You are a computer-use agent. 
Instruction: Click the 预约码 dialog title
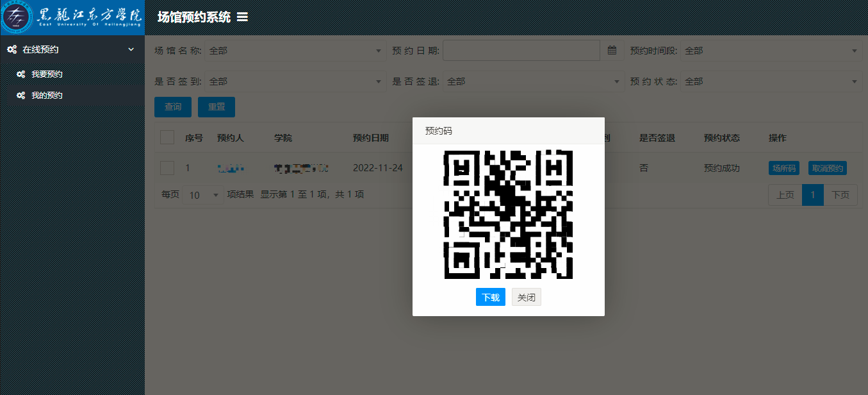point(439,131)
